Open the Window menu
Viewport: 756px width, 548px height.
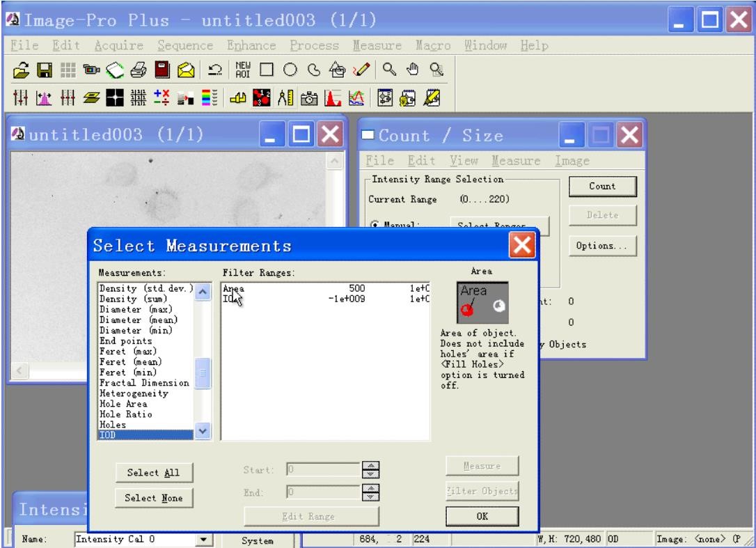tap(485, 45)
